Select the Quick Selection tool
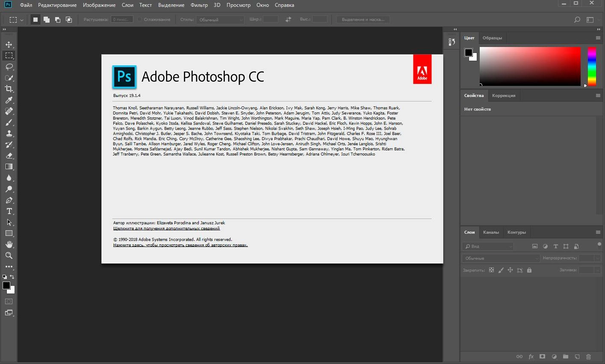605x364 pixels. [9, 78]
